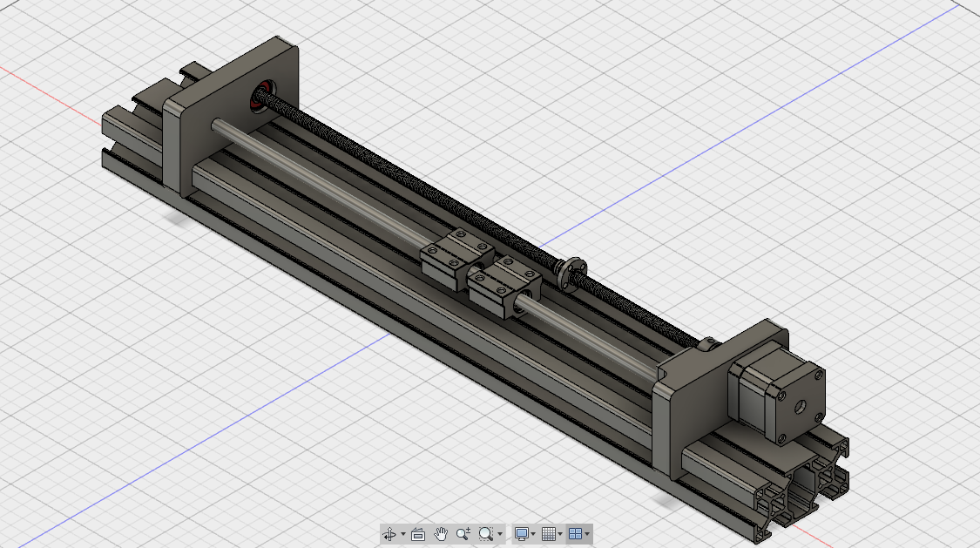The height and width of the screenshot is (548, 980).
Task: Open Display Settings monitor icon
Action: point(521,534)
